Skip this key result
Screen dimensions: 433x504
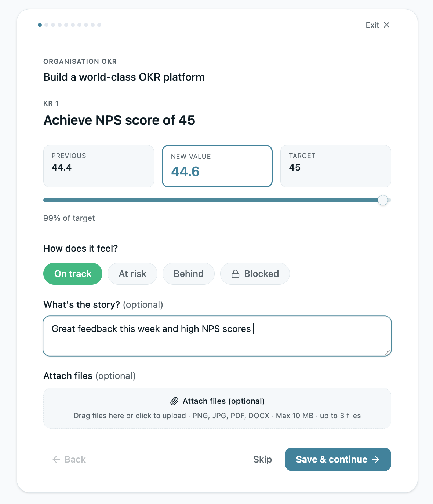[262, 459]
